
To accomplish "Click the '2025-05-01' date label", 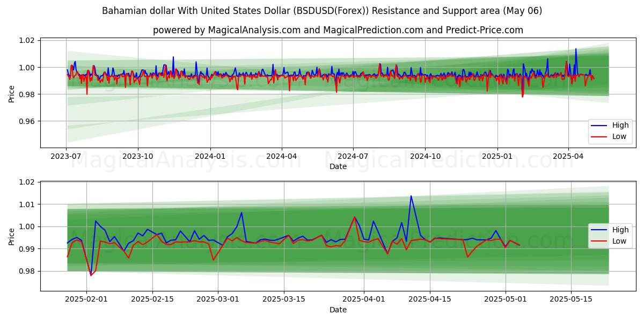I will tap(506, 299).
